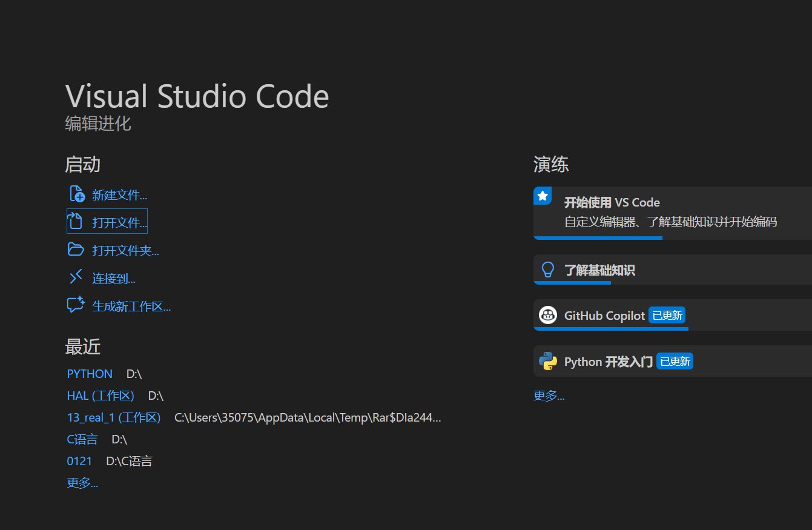Click the GitHub Copilot logo icon
This screenshot has height=530, width=812.
548,315
